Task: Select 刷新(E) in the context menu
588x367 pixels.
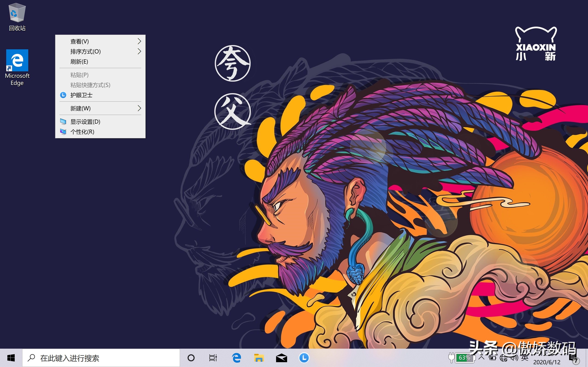Action: (79, 62)
